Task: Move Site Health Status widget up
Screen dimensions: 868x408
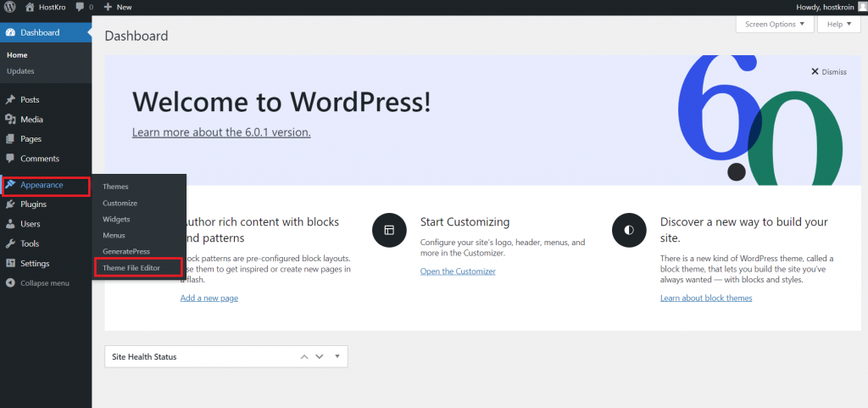Action: 304,356
